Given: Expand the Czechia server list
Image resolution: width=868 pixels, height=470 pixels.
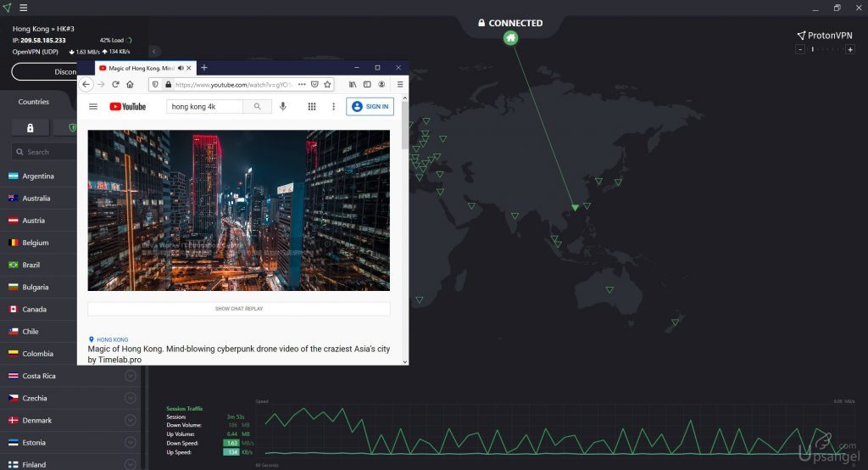Looking at the screenshot, I should [x=130, y=398].
